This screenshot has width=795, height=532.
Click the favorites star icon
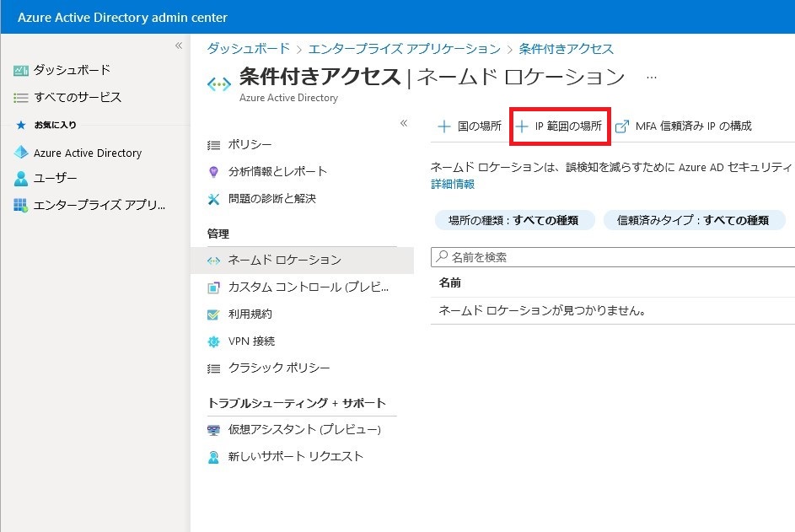(x=21, y=125)
